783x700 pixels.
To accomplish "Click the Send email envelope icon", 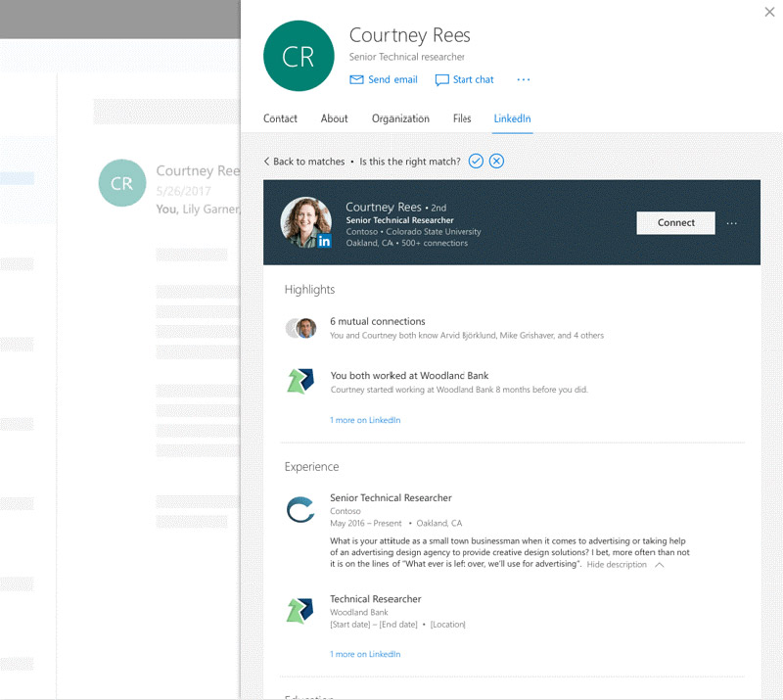I will point(356,80).
